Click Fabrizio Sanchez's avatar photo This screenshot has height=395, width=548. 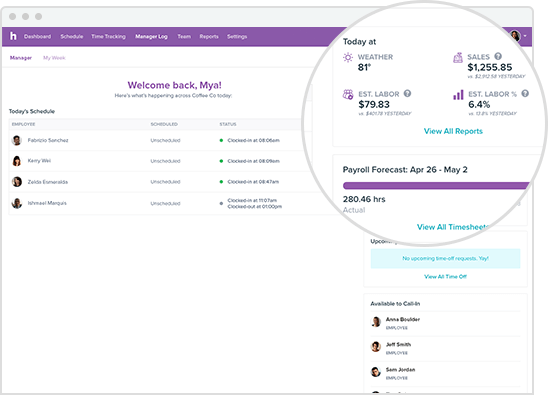click(17, 140)
